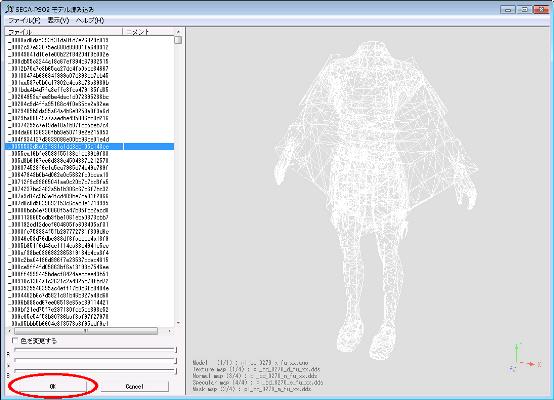Open the 表示(V) menu
The height and width of the screenshot is (400, 554).
click(58, 20)
